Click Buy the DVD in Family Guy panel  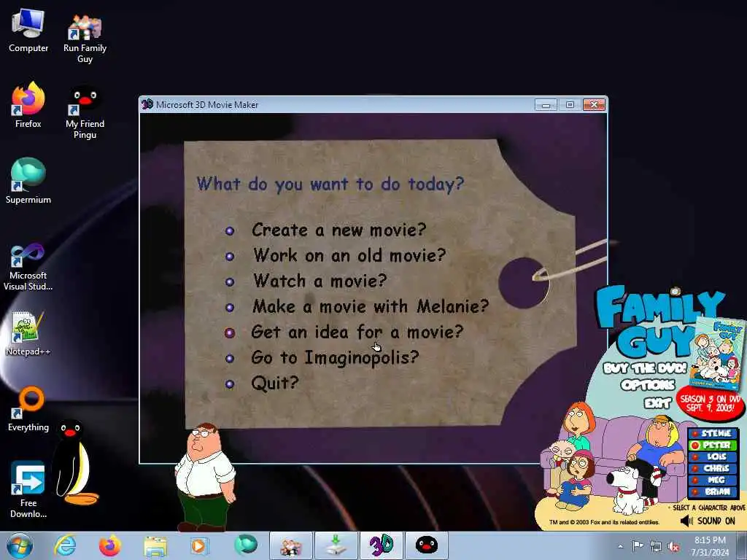tap(645, 368)
